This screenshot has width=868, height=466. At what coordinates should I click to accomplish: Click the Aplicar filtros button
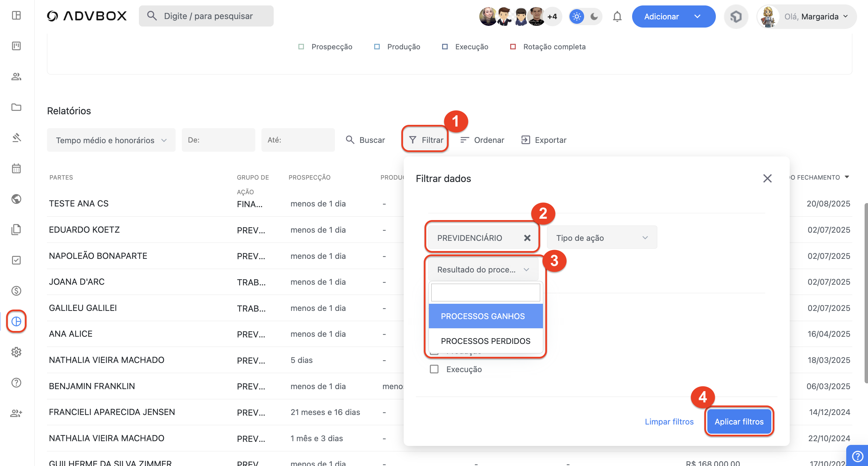point(739,421)
